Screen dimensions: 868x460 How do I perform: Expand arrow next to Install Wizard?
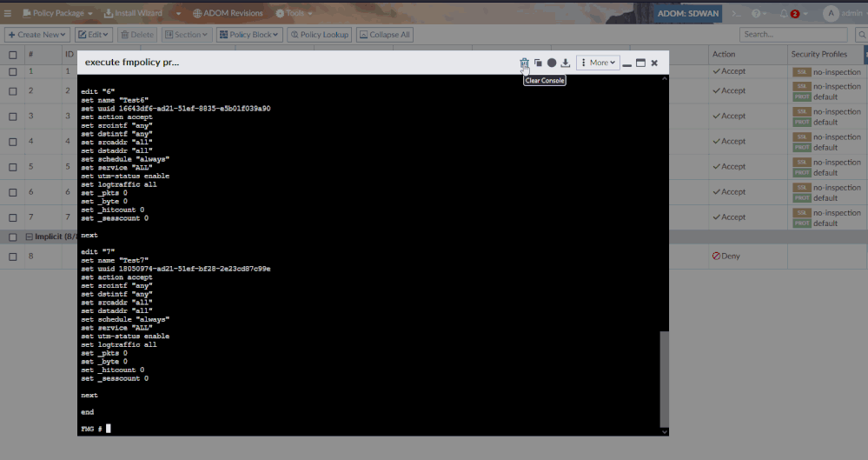tap(178, 13)
